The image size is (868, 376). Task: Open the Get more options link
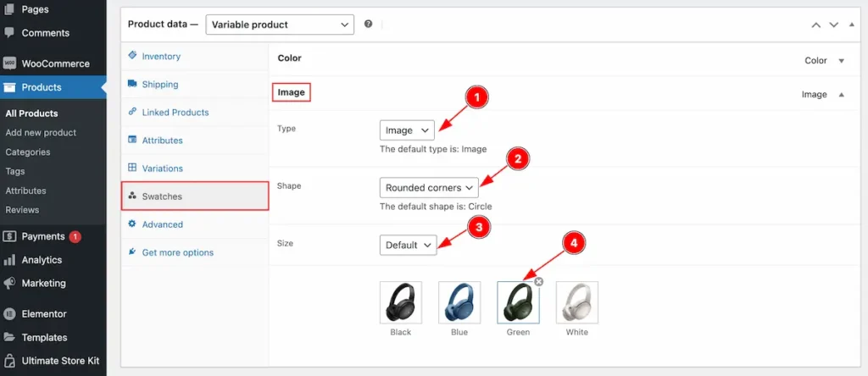click(x=178, y=252)
